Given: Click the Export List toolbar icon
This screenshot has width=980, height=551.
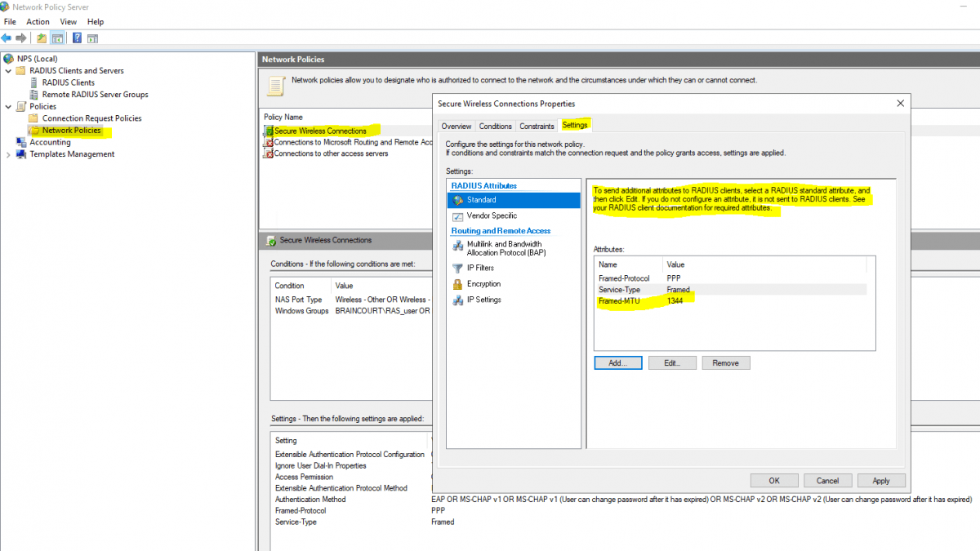Looking at the screenshot, I should 94,38.
